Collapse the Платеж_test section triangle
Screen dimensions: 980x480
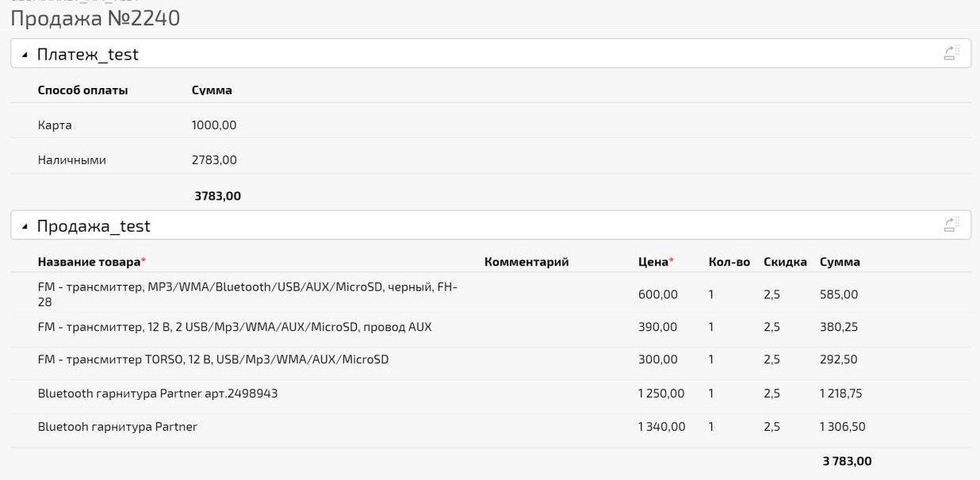[25, 55]
